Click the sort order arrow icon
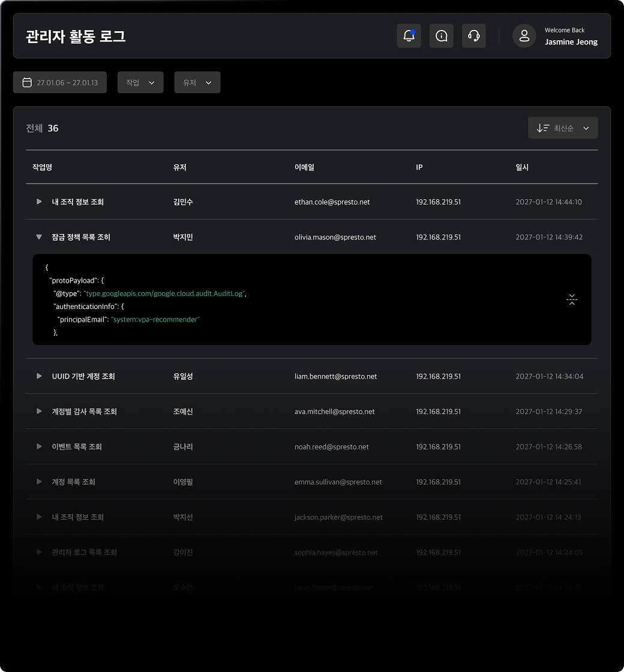 (542, 128)
